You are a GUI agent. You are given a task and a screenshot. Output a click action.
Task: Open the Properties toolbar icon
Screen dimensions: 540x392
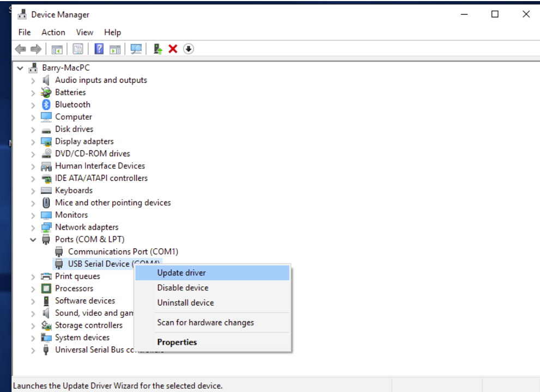click(78, 49)
